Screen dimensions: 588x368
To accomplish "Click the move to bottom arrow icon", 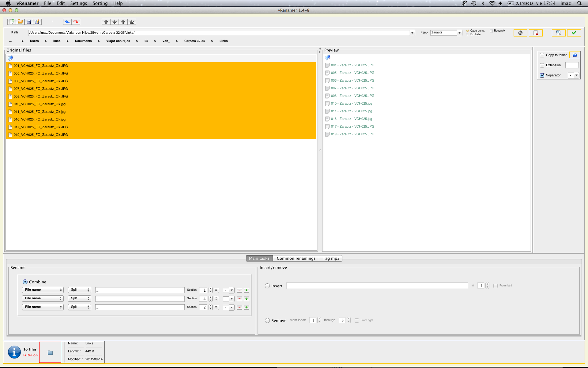I will tap(132, 22).
